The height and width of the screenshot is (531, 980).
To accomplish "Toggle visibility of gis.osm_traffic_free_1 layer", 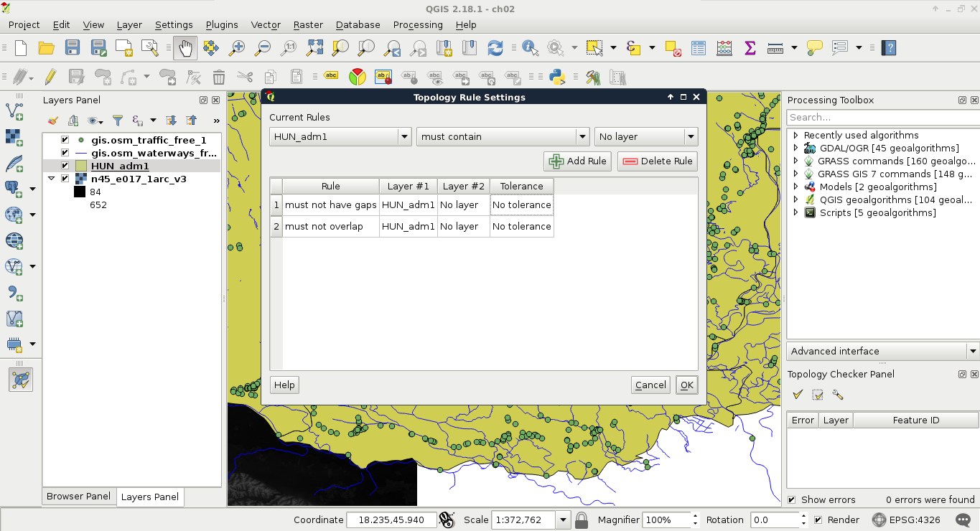I will [65, 140].
